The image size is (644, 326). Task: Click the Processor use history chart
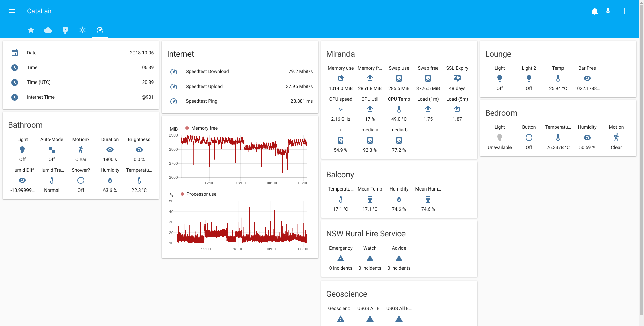pyautogui.click(x=241, y=222)
